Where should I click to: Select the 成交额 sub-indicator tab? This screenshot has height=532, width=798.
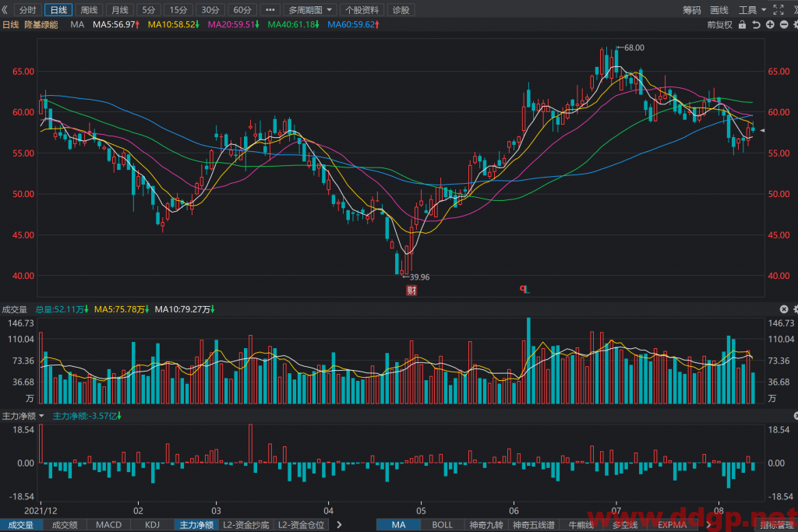[65, 524]
